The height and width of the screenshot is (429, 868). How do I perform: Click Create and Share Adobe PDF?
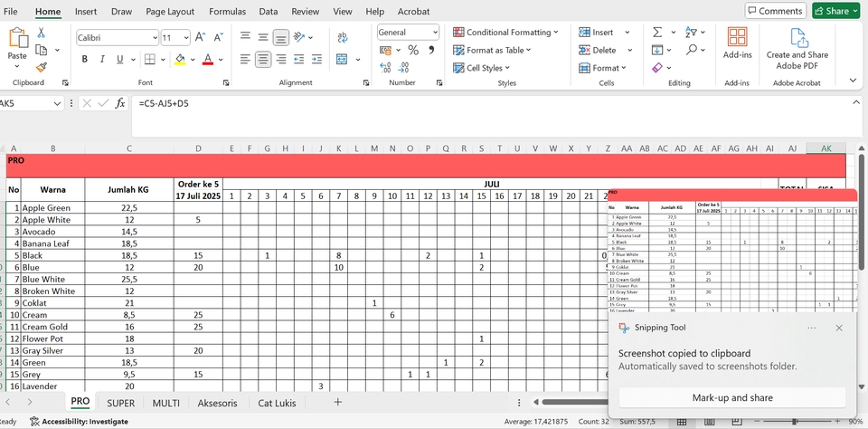[797, 49]
